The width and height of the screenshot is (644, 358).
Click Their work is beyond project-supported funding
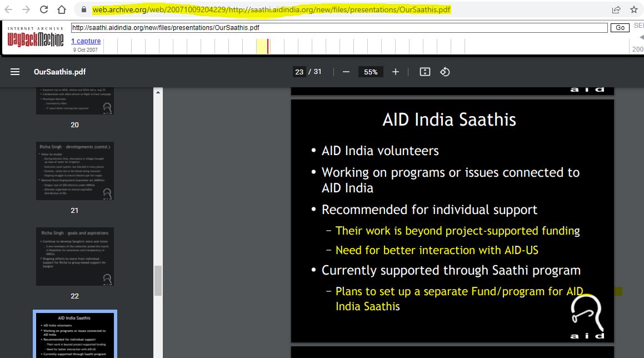(457, 231)
